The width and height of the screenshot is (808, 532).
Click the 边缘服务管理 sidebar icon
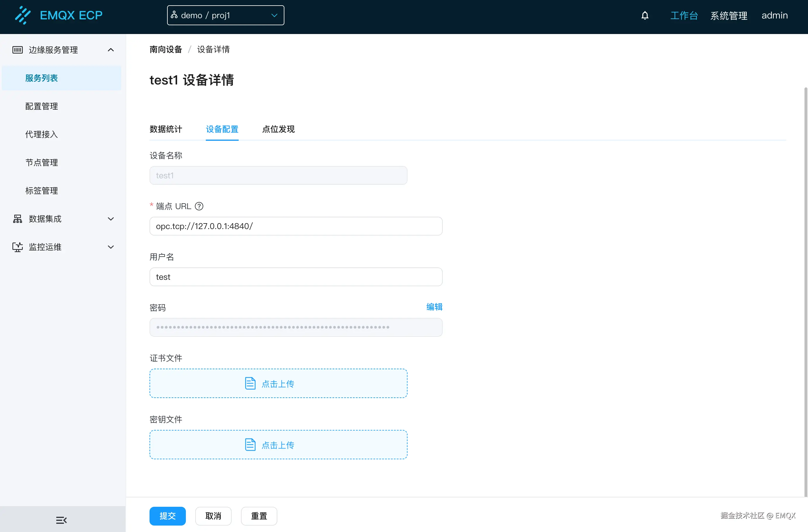[17, 50]
